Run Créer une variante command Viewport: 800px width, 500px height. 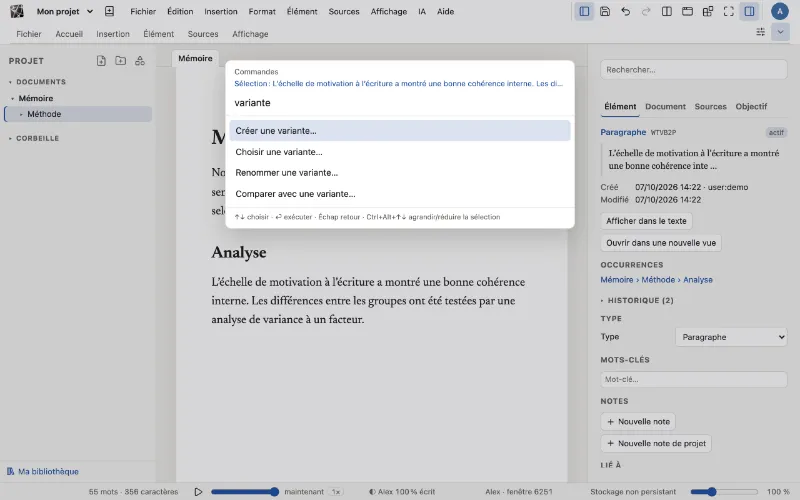[399, 131]
